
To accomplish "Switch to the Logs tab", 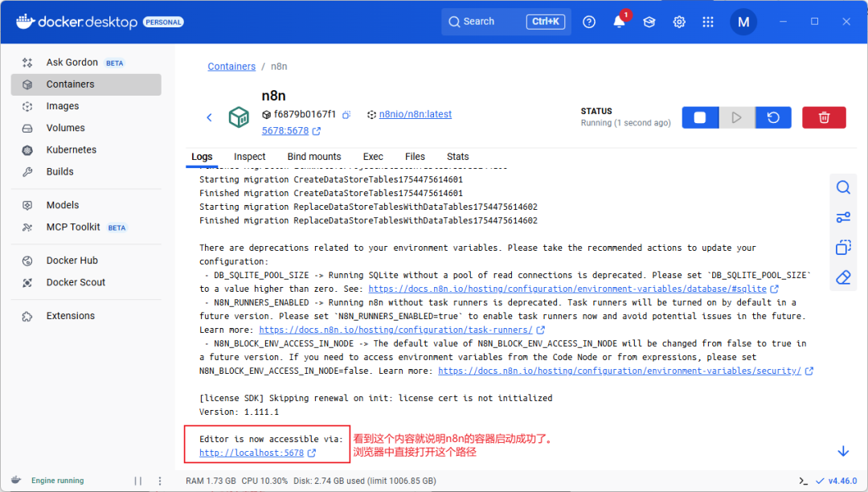I will coord(202,157).
